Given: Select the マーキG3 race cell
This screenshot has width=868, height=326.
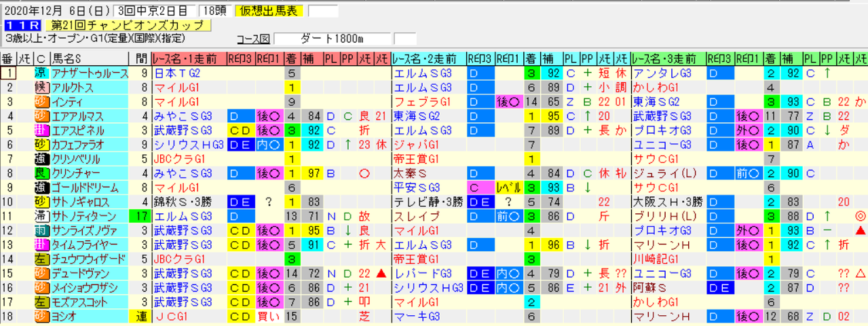Looking at the screenshot, I should 428,316.
